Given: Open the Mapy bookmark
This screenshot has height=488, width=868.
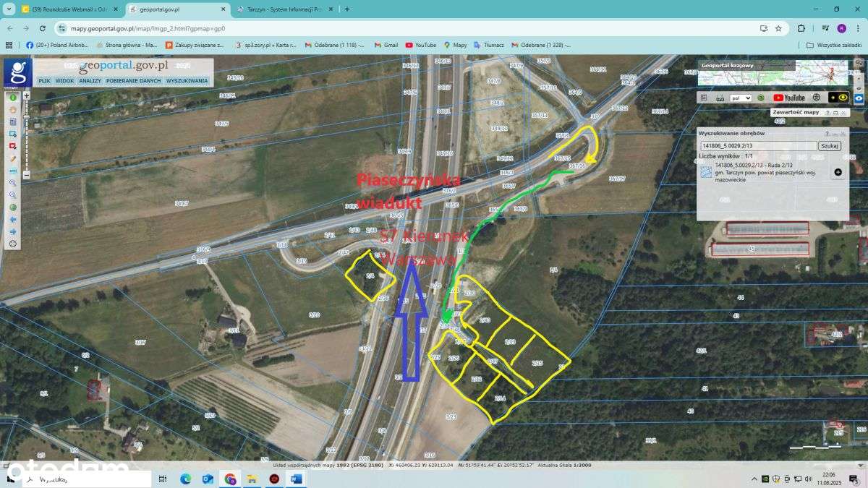Looking at the screenshot, I should tap(456, 45).
